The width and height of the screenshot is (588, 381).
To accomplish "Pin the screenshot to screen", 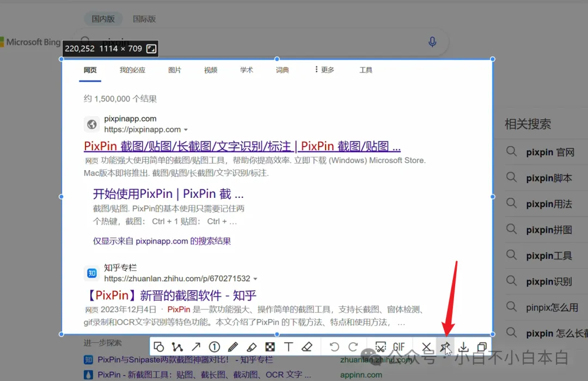I will pos(445,347).
